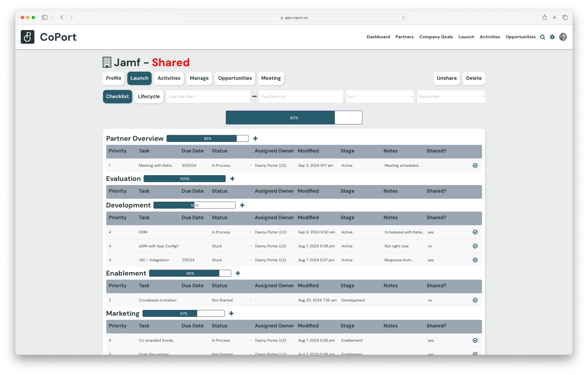
Task: Click the Development 50% progress bar
Action: point(194,205)
